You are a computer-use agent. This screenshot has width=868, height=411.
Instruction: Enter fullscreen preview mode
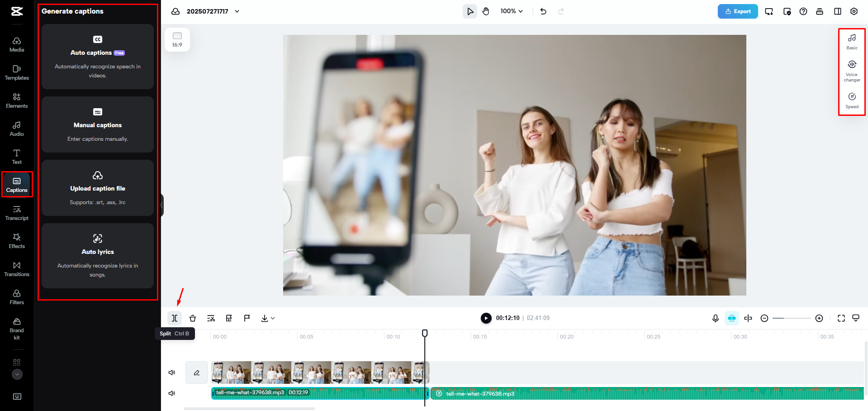point(841,318)
